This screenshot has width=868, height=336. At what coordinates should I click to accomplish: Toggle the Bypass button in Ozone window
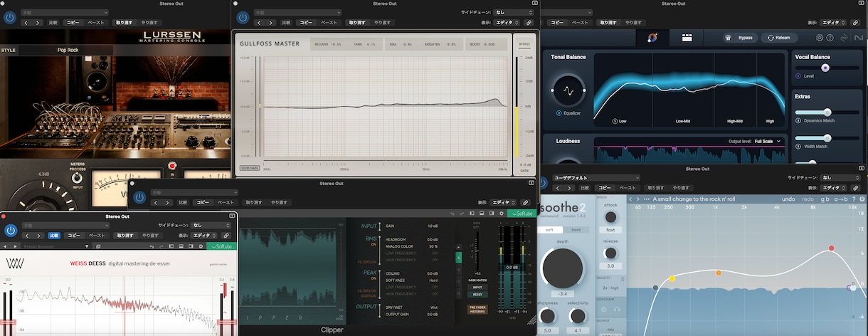pos(741,38)
